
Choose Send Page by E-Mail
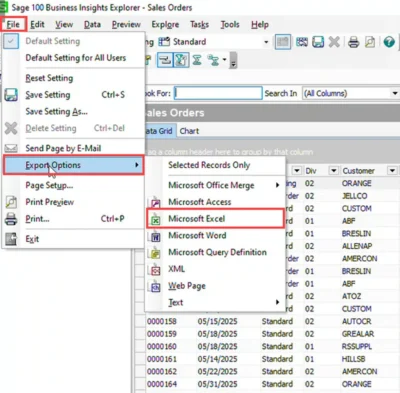(74, 148)
